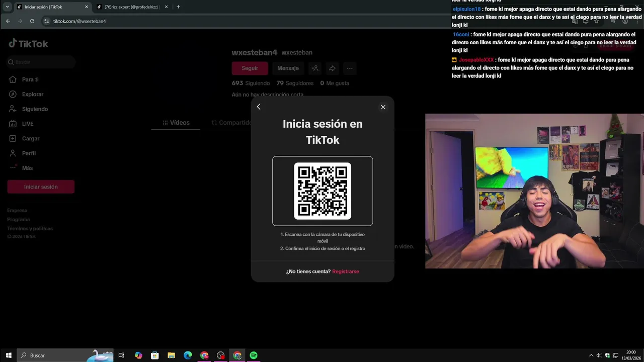Click the browser forward arrow
The width and height of the screenshot is (644, 362).
pyautogui.click(x=20, y=21)
